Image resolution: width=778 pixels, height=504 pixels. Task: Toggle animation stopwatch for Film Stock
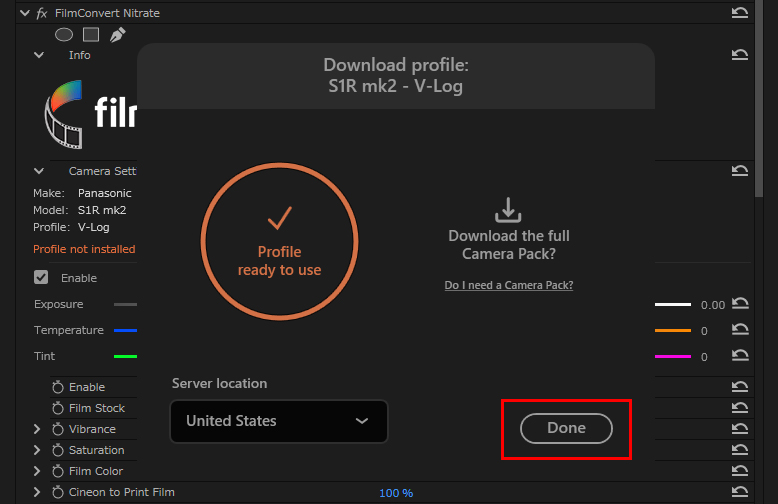point(58,408)
